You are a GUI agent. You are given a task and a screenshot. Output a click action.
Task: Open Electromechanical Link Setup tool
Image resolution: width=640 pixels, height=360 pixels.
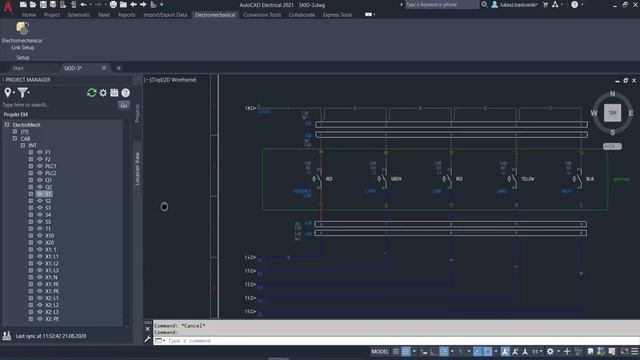click(22, 36)
